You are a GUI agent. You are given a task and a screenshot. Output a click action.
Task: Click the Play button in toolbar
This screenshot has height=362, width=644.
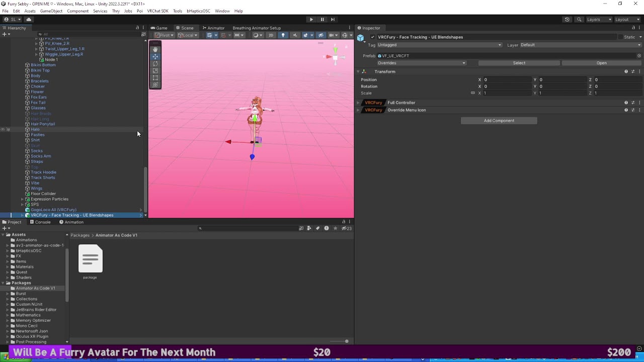point(311,20)
